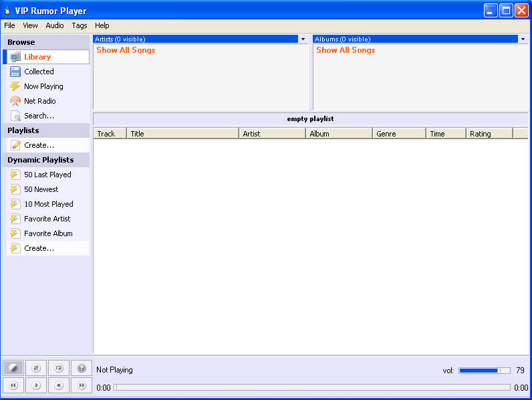Open the Collected view

[x=39, y=72]
